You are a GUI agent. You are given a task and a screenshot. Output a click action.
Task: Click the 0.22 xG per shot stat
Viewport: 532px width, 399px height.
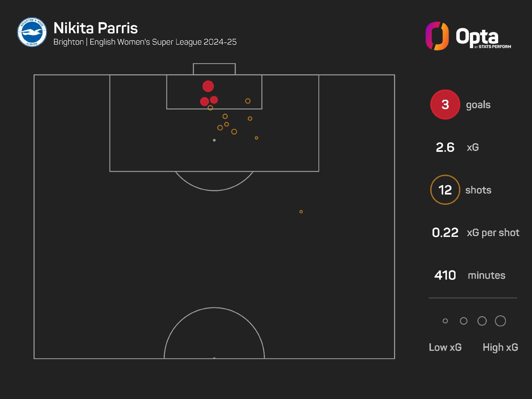point(475,232)
